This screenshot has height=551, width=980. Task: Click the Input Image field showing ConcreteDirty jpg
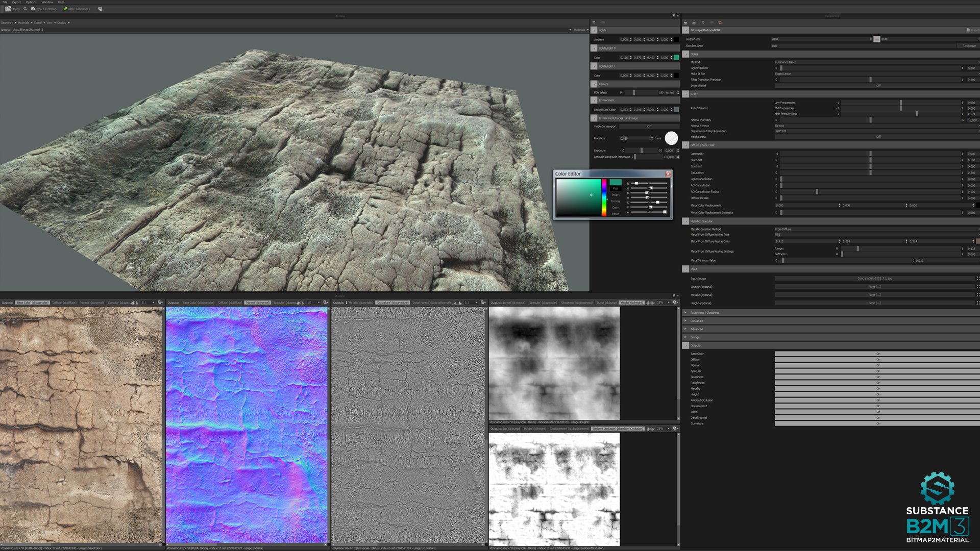[x=875, y=279]
